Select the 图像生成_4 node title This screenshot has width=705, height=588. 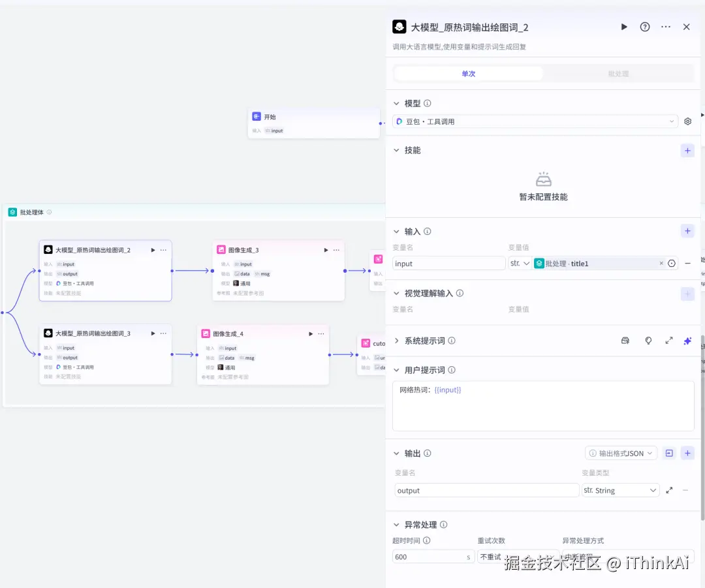click(x=228, y=333)
